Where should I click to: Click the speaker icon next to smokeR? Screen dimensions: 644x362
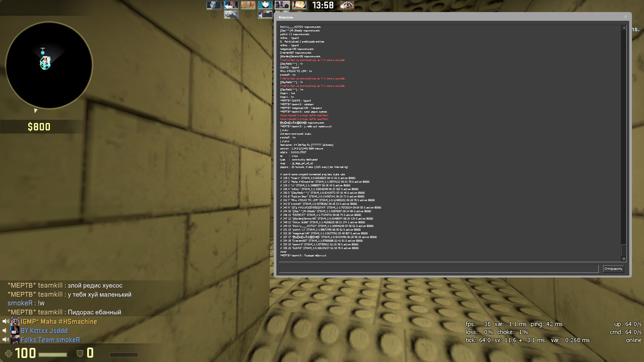tap(5, 340)
